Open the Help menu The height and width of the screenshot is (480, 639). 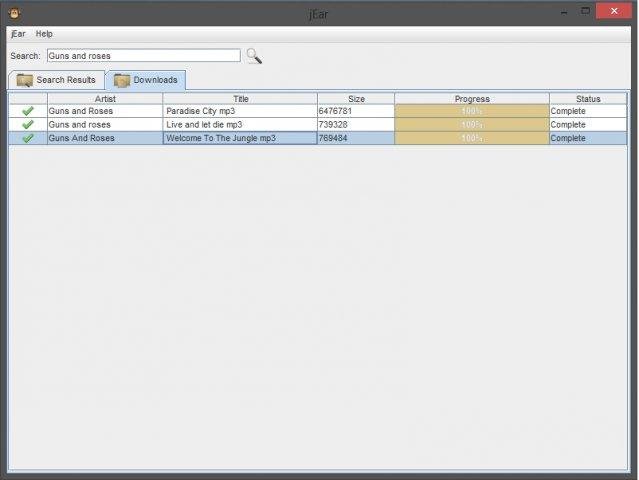(44, 34)
